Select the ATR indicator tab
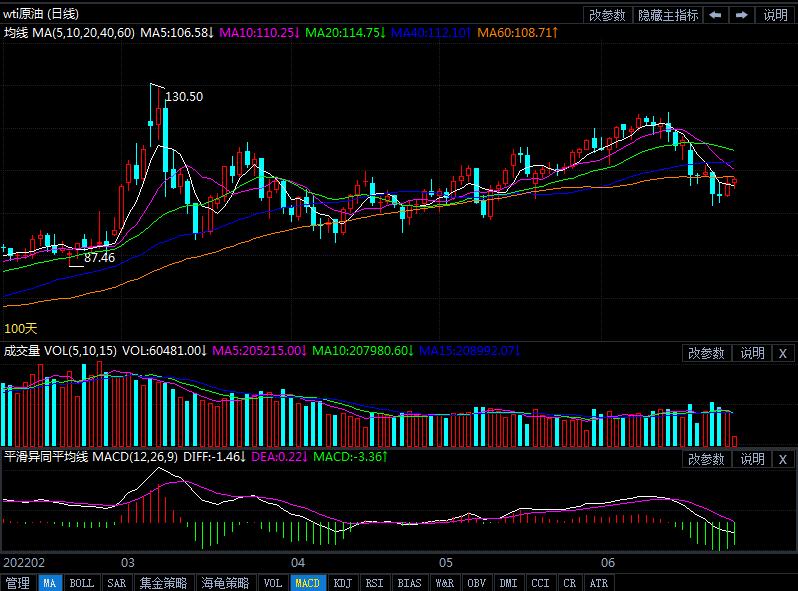Image resolution: width=798 pixels, height=591 pixels. point(598,583)
